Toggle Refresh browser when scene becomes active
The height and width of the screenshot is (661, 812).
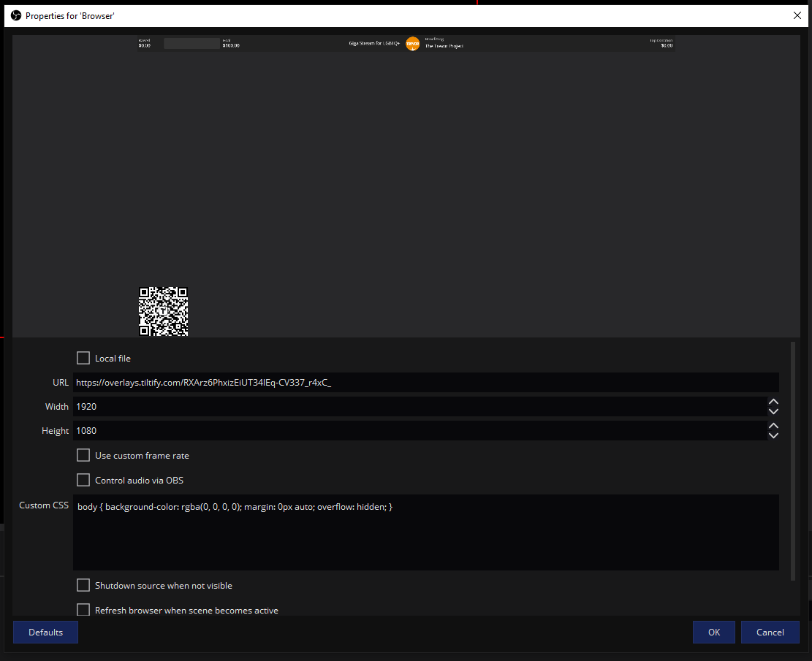tap(83, 611)
